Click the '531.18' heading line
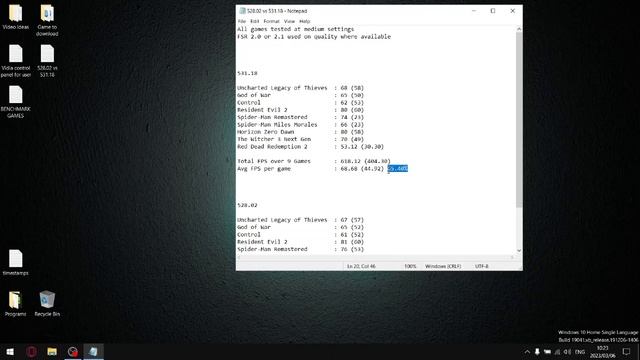The height and width of the screenshot is (360, 640). (247, 73)
